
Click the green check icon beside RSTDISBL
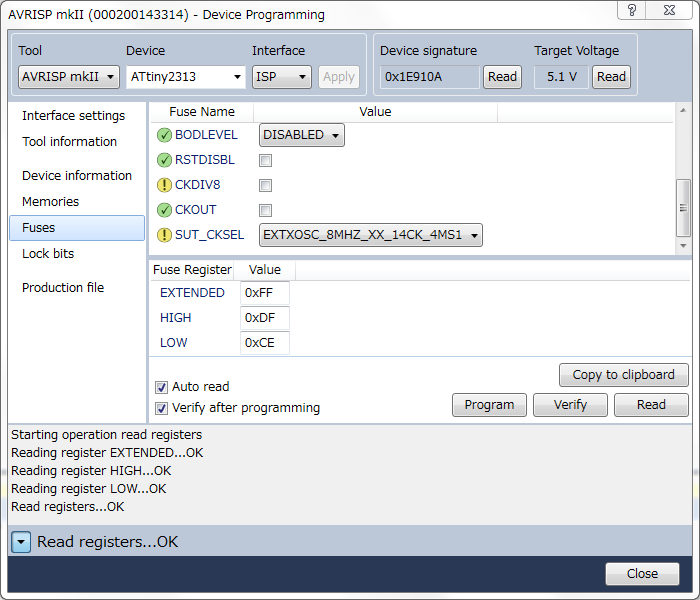[164, 160]
